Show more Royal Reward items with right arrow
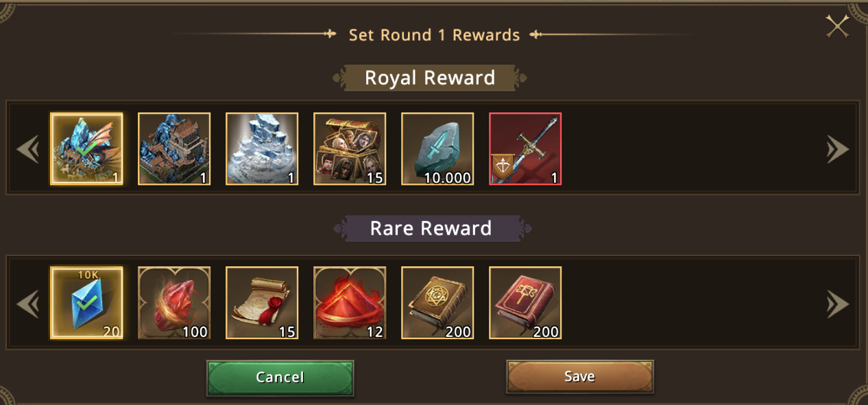The width and height of the screenshot is (868, 405). (x=838, y=149)
